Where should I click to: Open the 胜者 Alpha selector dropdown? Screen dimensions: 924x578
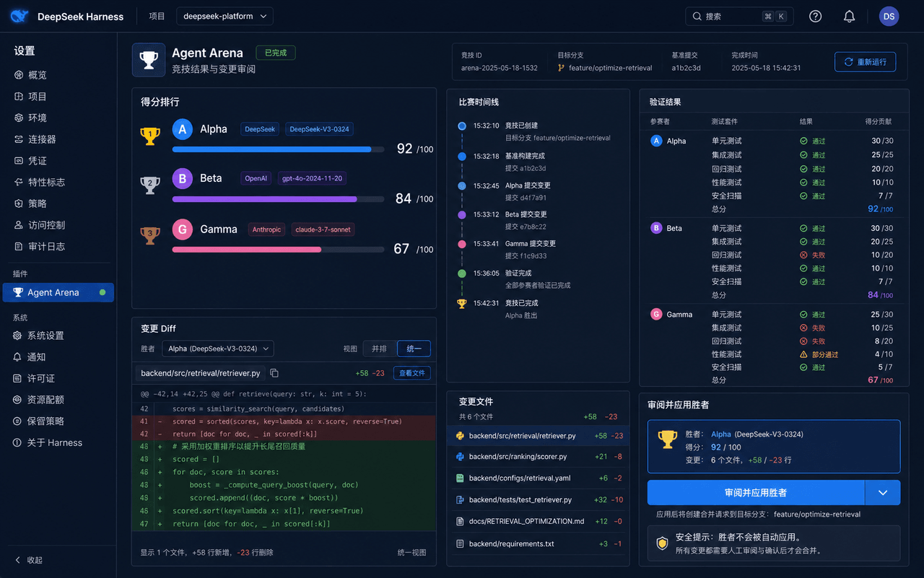point(218,349)
